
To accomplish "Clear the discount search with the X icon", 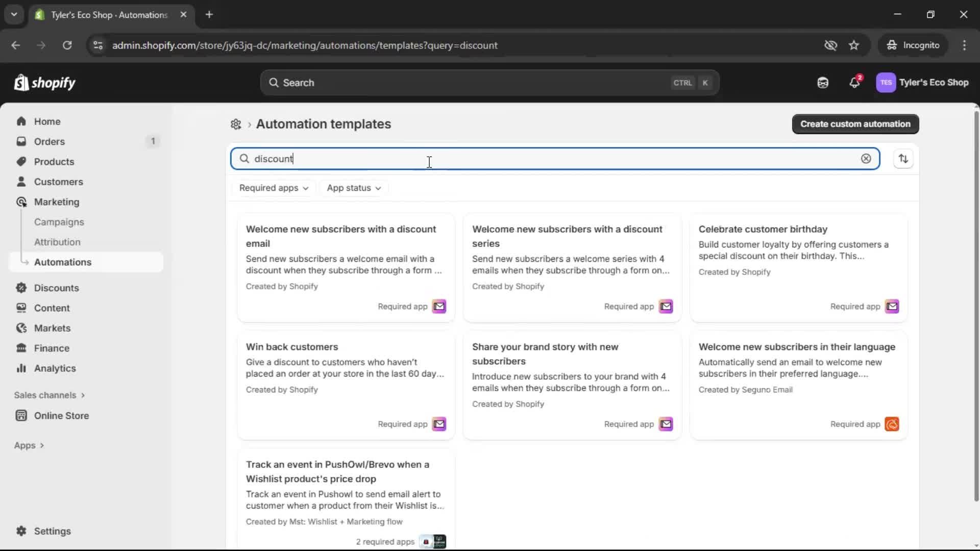I will pyautogui.click(x=866, y=159).
